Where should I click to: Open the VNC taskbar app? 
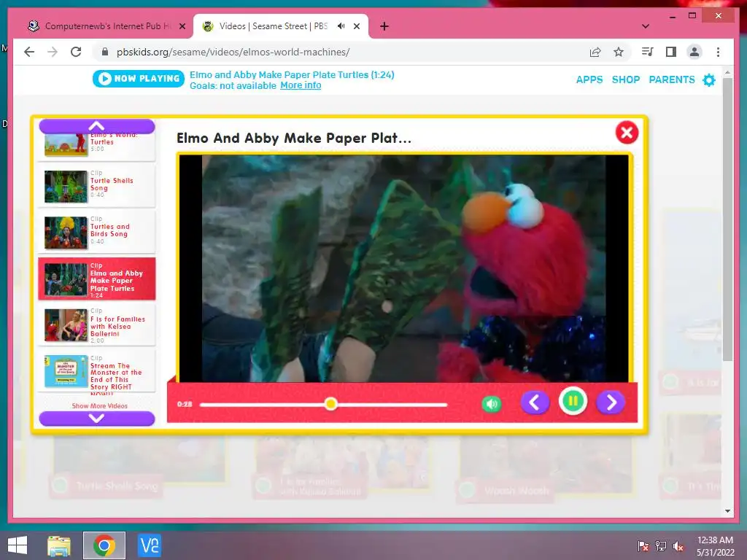[x=149, y=545]
